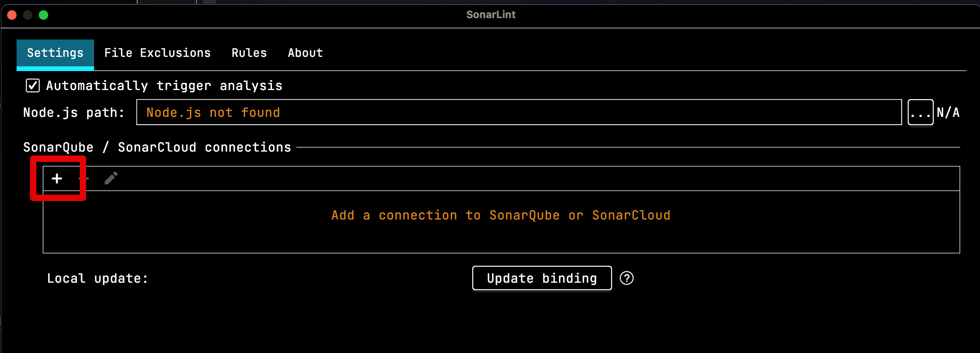Remove the selected connection with the minus icon
Viewport: 980px width, 353px height.
(84, 179)
